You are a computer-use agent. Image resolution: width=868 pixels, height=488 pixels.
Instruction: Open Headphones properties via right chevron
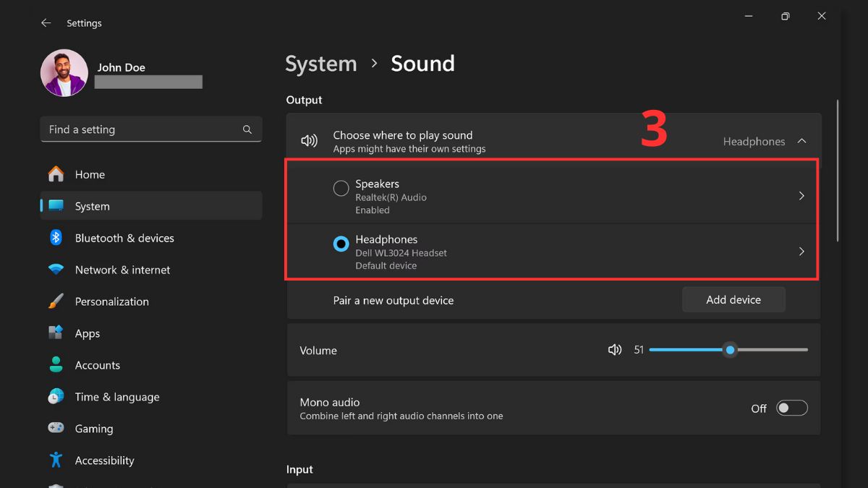click(801, 252)
